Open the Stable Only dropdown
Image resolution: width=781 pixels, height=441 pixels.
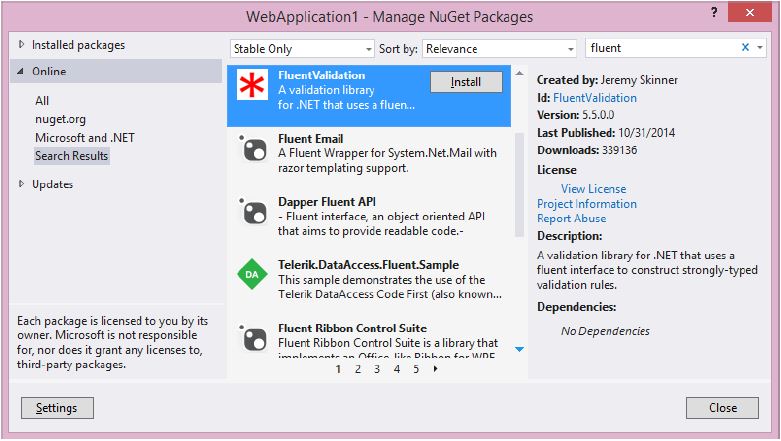[302, 49]
